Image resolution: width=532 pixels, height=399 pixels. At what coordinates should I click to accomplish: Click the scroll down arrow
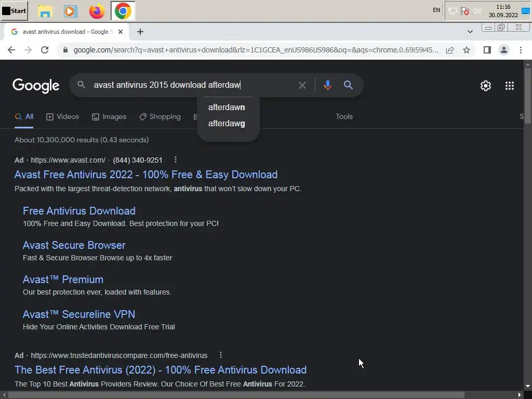(x=528, y=386)
